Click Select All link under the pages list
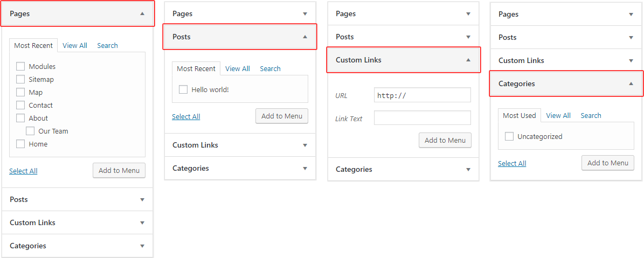644x258 pixels. click(x=23, y=171)
